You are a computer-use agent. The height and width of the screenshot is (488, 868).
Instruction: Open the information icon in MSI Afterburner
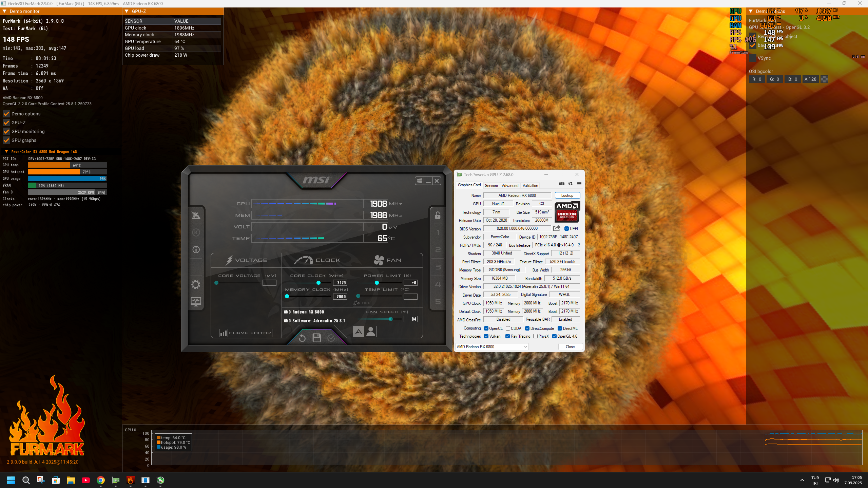click(x=196, y=250)
